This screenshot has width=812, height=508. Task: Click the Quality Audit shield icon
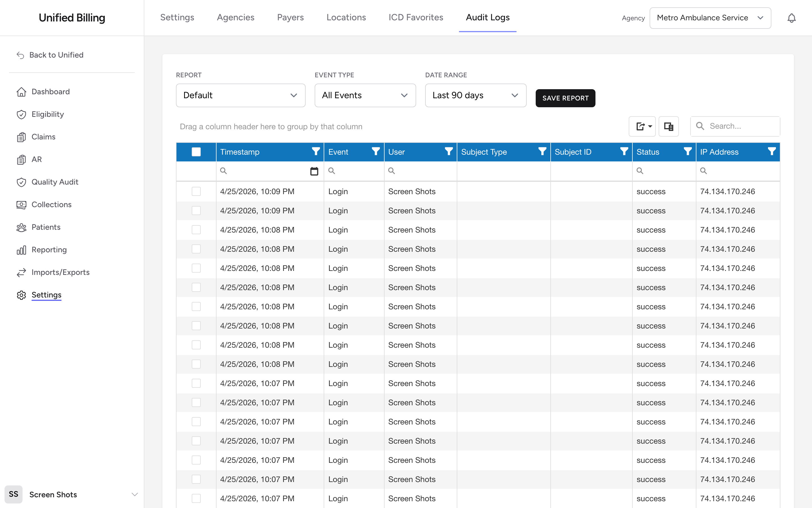(21, 182)
